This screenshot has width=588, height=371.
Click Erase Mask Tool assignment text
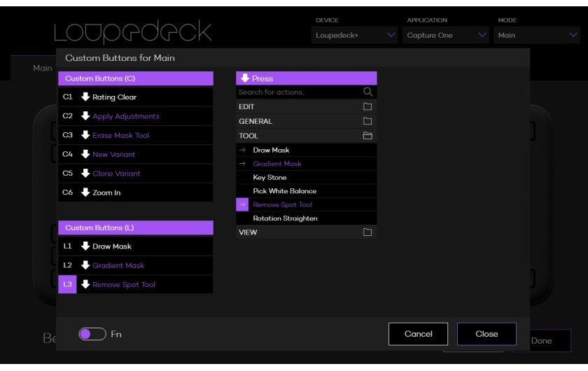(120, 135)
